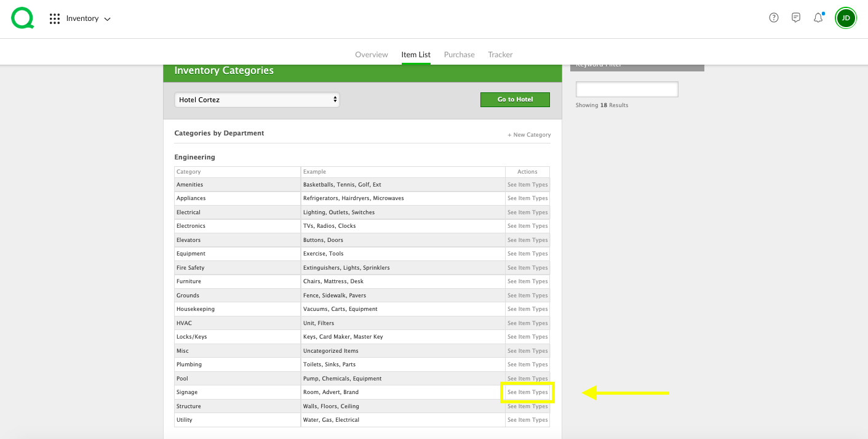
Task: See item types for Amenities
Action: point(527,184)
